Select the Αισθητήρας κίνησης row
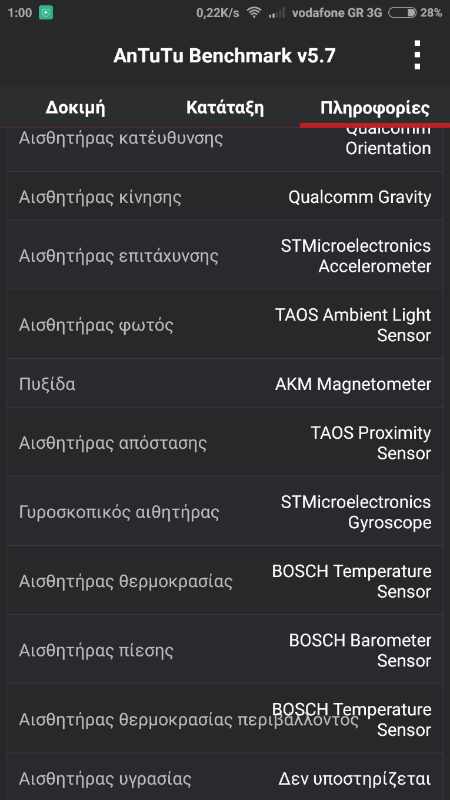Image resolution: width=450 pixels, height=800 pixels. (225, 196)
